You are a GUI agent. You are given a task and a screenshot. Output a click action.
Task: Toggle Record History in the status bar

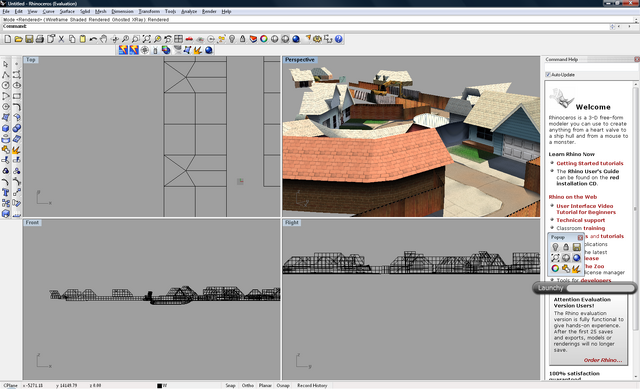point(312,385)
